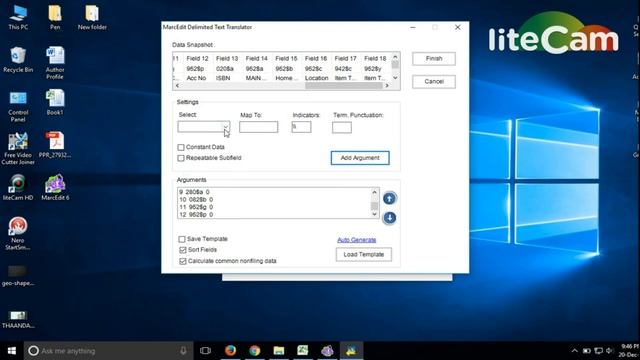The height and width of the screenshot is (360, 640).
Task: Click the Acc No cell in snapshot
Action: pyautogui.click(x=196, y=78)
